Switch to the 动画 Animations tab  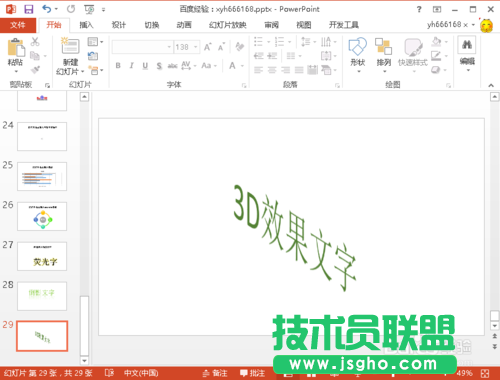184,25
